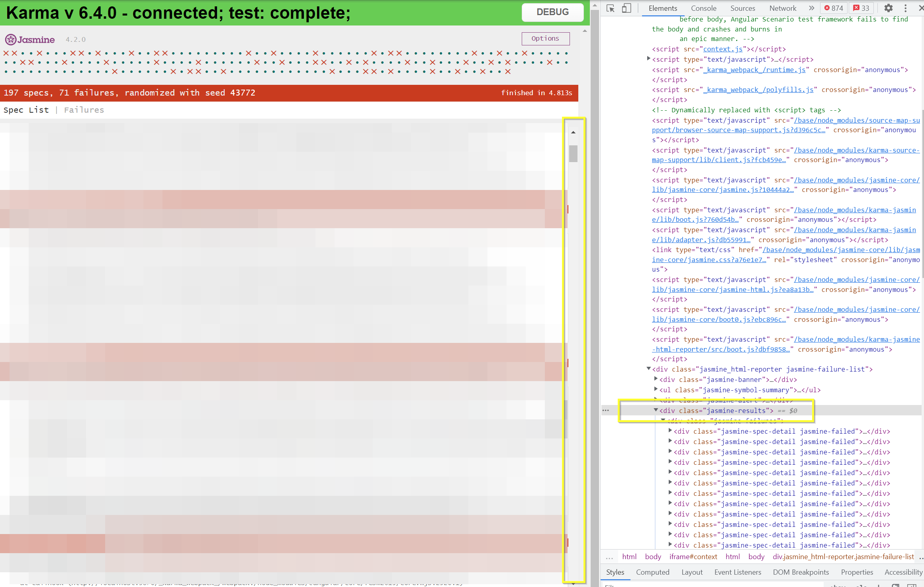Click the seed 43772 summary bar
This screenshot has height=587, width=924.
point(289,93)
